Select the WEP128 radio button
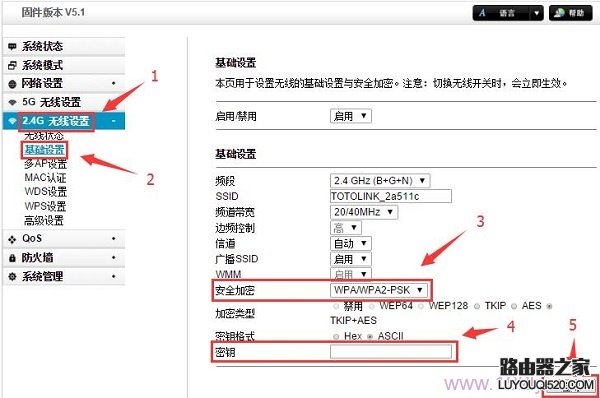The height and width of the screenshot is (398, 600). (421, 306)
